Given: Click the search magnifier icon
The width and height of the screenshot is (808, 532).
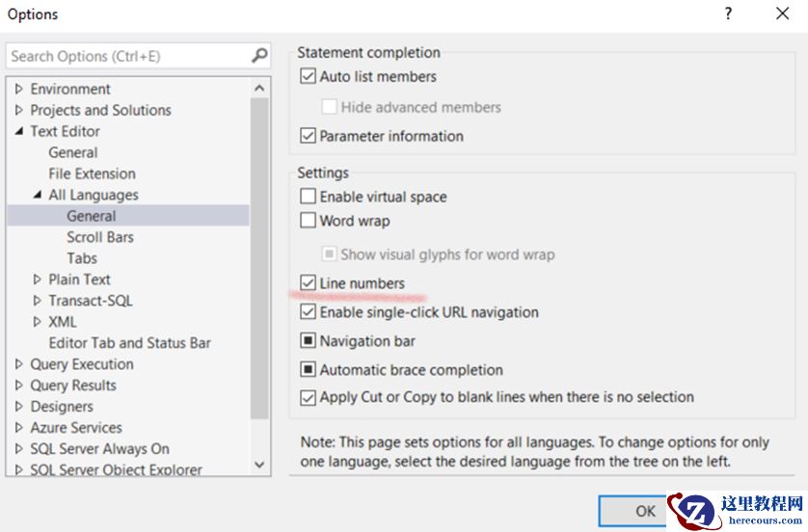Looking at the screenshot, I should click(259, 56).
